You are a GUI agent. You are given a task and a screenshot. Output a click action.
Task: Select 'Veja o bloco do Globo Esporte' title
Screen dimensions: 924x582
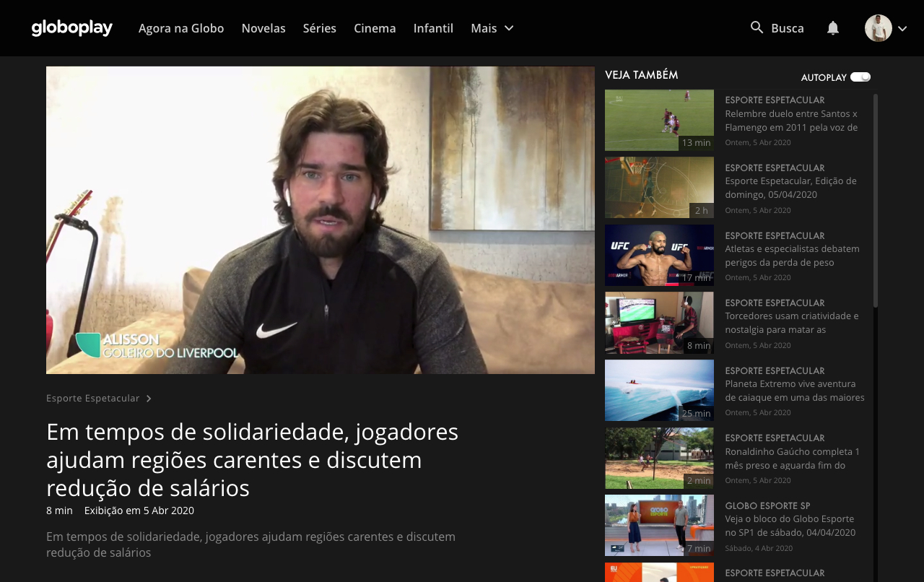click(x=790, y=526)
